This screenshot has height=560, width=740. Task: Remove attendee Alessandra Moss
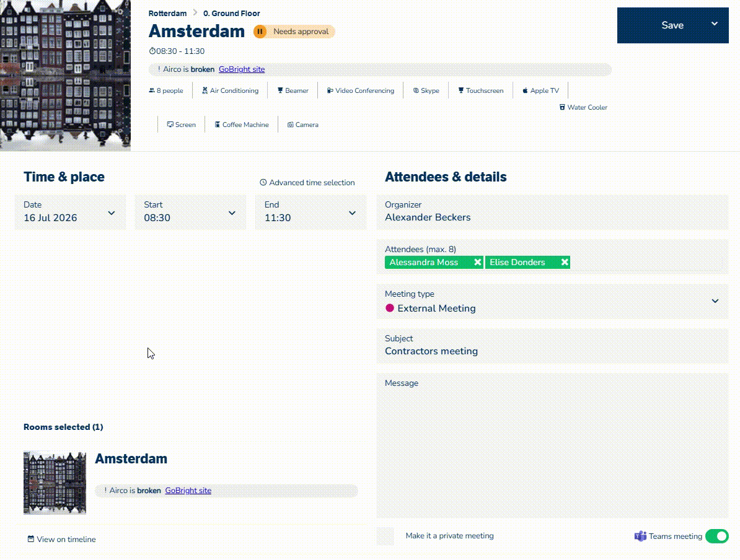[478, 262]
